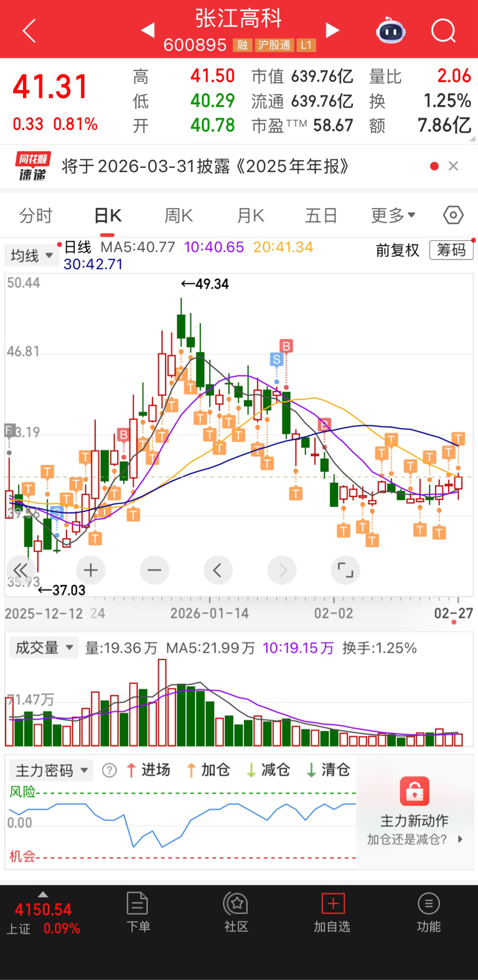The image size is (478, 980).
Task: Open stock search magnifier
Action: pos(443,30)
